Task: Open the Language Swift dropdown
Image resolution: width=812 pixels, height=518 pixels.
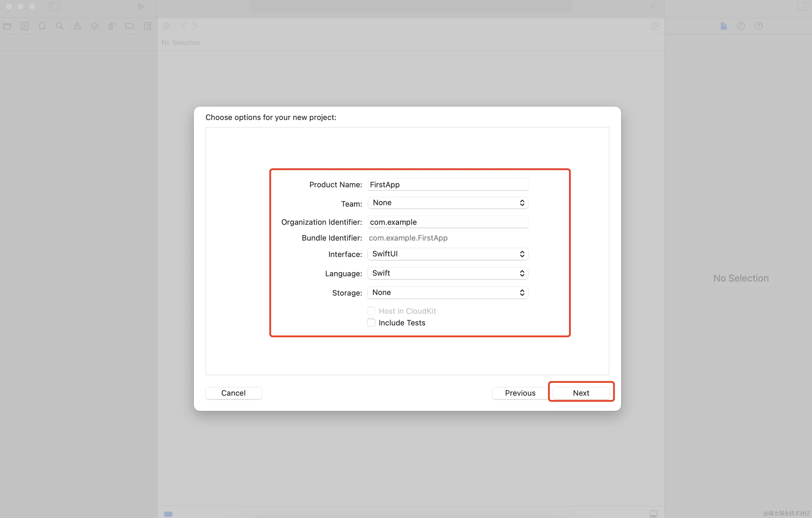Action: tap(448, 273)
